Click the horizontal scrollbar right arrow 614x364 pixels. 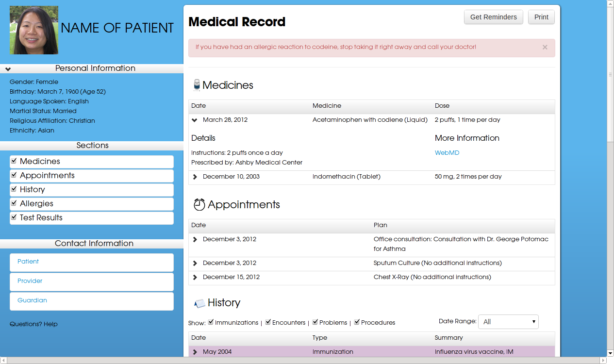click(603, 360)
